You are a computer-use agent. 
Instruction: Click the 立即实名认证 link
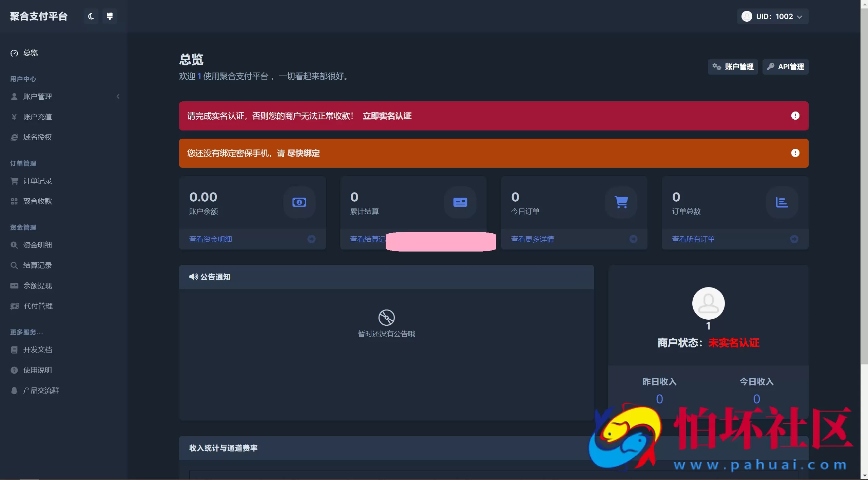(x=387, y=116)
